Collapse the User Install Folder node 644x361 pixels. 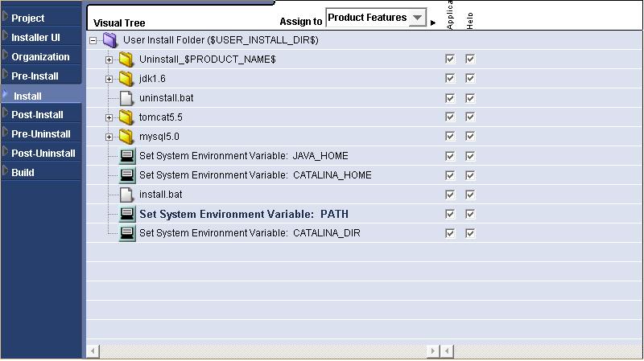(x=93, y=41)
